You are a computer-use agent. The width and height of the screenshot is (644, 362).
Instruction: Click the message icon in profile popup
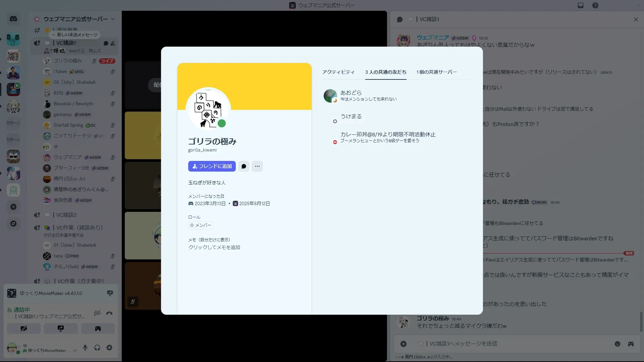244,166
